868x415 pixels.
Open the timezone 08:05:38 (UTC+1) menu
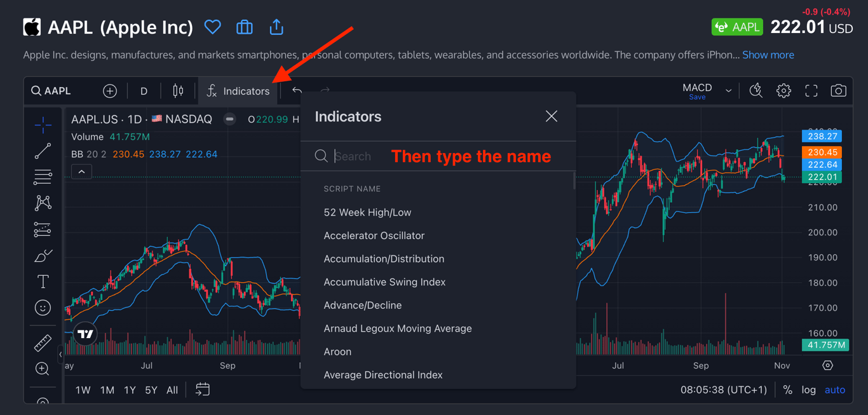tap(724, 390)
